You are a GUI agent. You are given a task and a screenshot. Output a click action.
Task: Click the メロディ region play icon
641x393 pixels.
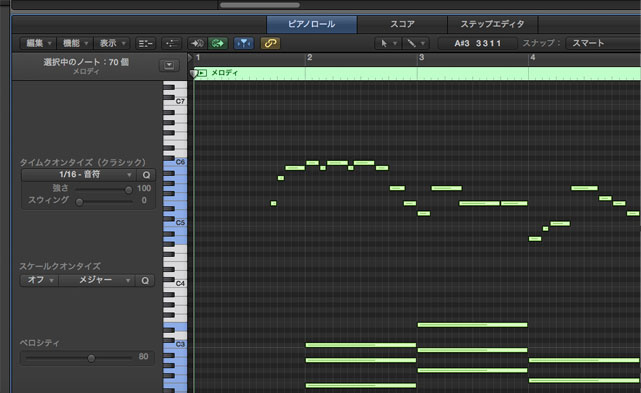point(202,73)
